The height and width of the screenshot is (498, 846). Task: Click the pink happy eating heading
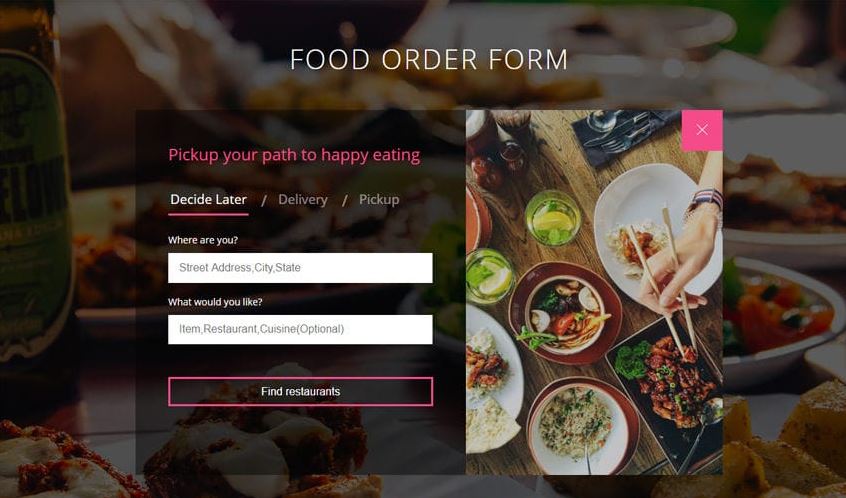(294, 155)
